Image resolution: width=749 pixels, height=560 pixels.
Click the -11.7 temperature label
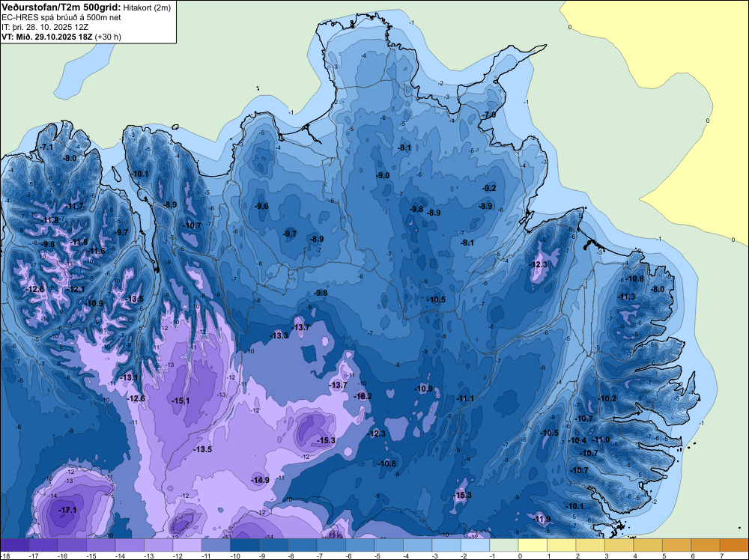pos(74,206)
